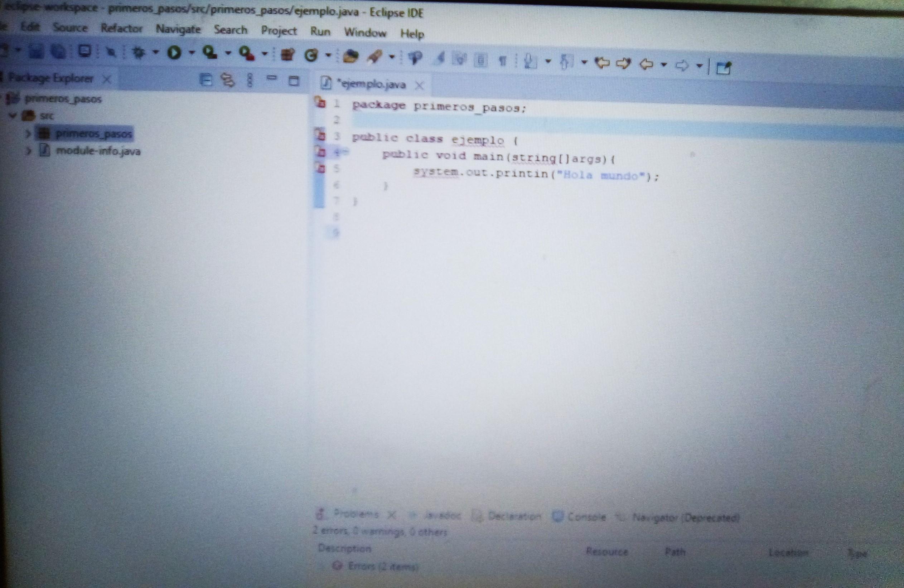Expand the primeros_pasos package
This screenshot has width=904, height=588.
[28, 133]
